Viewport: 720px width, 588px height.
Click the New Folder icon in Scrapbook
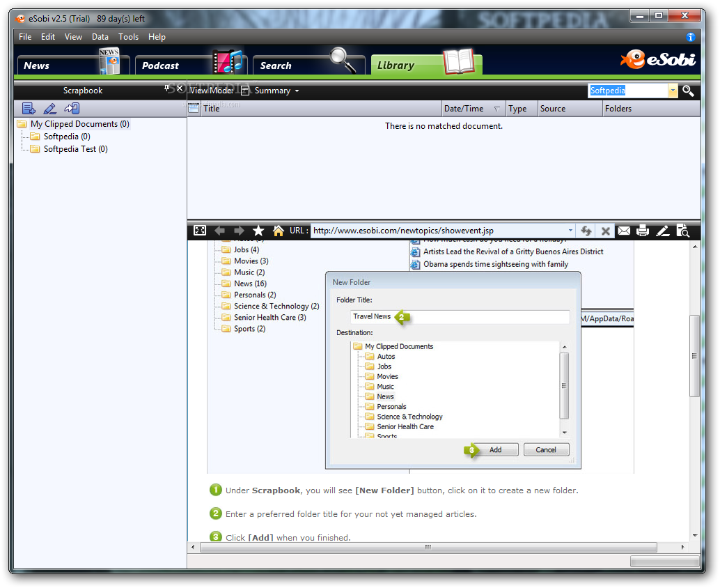point(29,109)
